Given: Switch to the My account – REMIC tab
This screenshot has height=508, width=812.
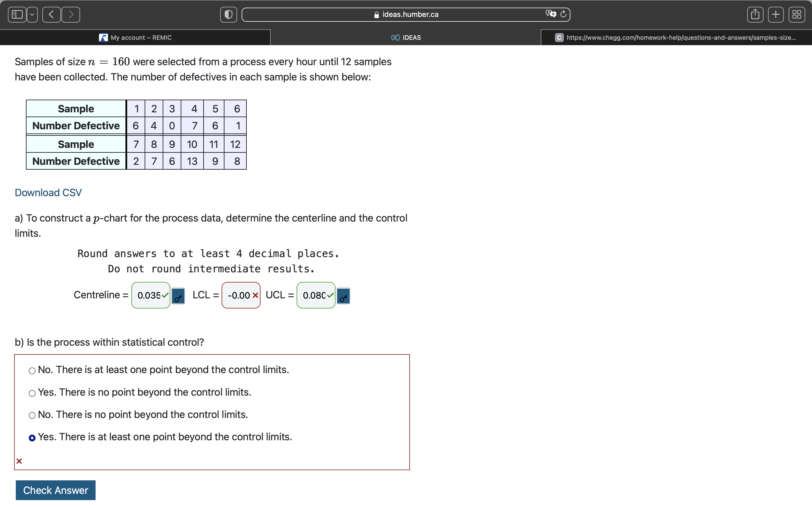Looking at the screenshot, I should [135, 38].
